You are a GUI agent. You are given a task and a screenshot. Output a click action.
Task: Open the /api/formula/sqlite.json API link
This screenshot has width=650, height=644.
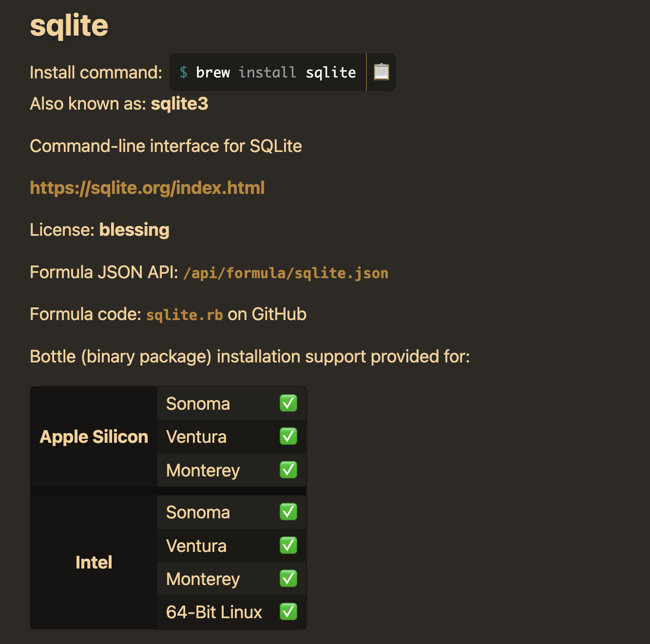click(285, 273)
